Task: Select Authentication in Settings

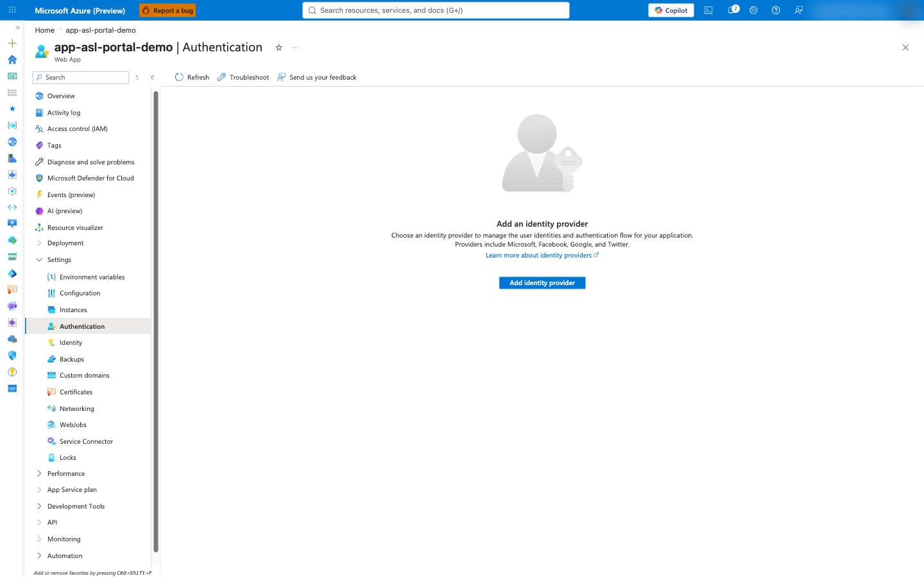Action: tap(88, 326)
